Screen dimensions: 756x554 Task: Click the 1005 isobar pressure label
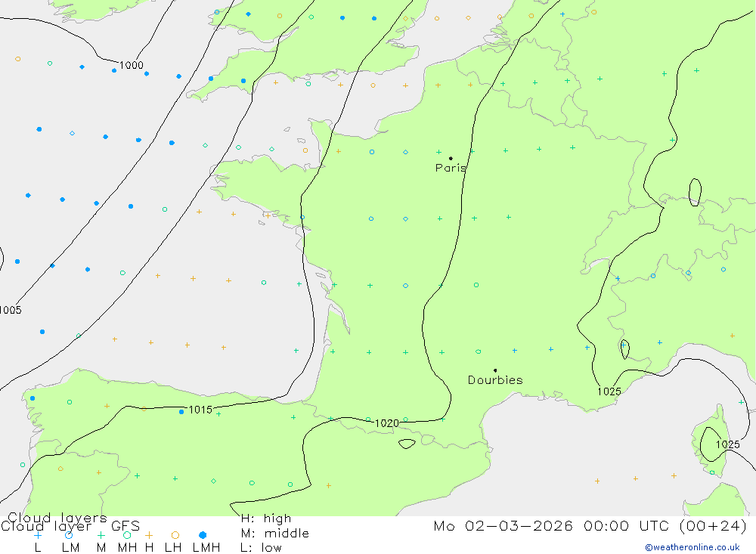pyautogui.click(x=10, y=310)
